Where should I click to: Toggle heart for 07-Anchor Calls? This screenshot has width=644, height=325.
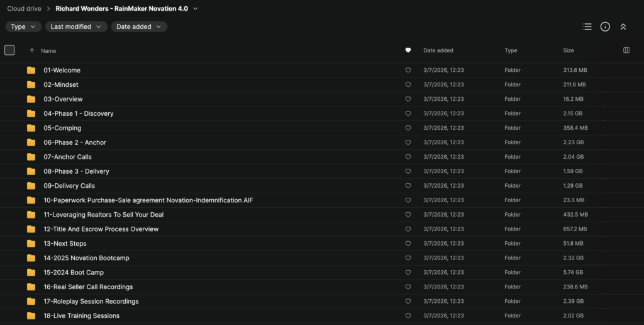[x=408, y=157]
